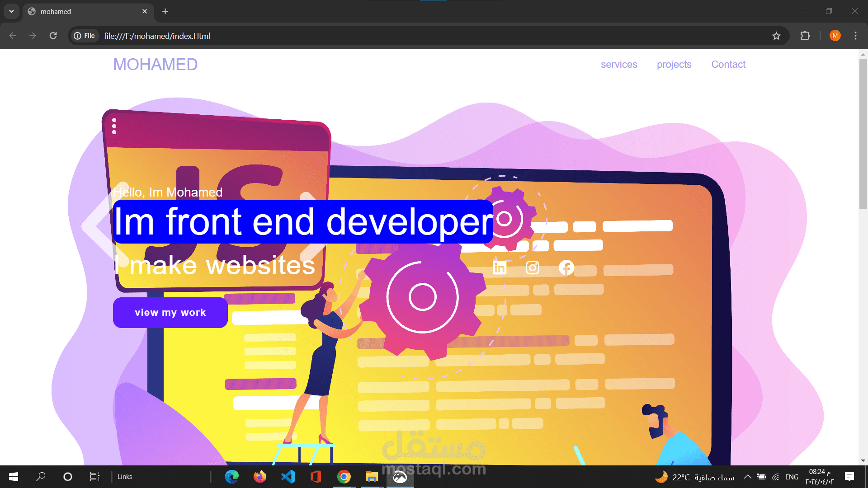Click the Contact nav link
This screenshot has height=488, width=868.
pyautogui.click(x=728, y=65)
